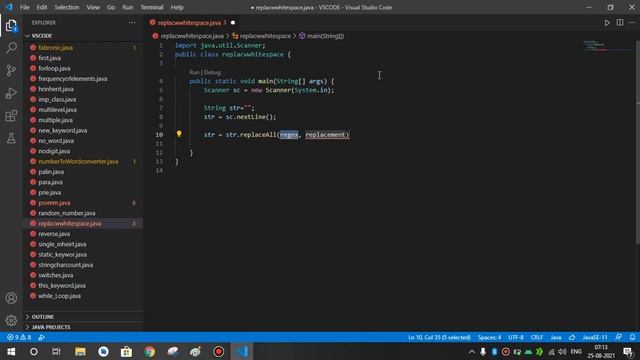
Task: Open the errors and warnings problems panel
Action: point(19,338)
